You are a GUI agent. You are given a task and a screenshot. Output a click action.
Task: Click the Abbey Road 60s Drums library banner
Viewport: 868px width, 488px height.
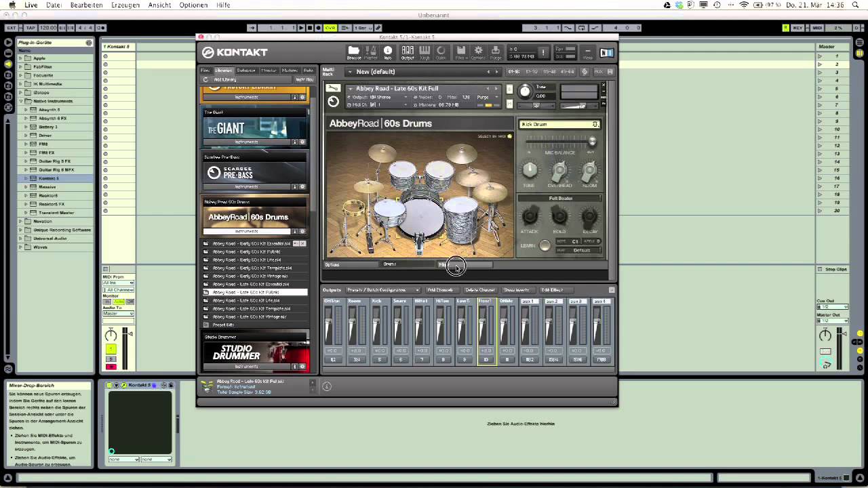tap(255, 217)
